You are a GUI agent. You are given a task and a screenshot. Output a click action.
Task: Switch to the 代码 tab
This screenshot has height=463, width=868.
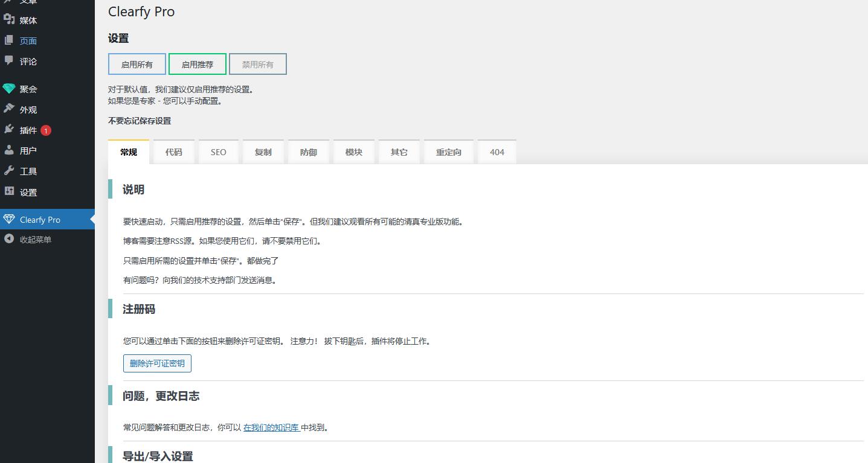[x=173, y=152]
